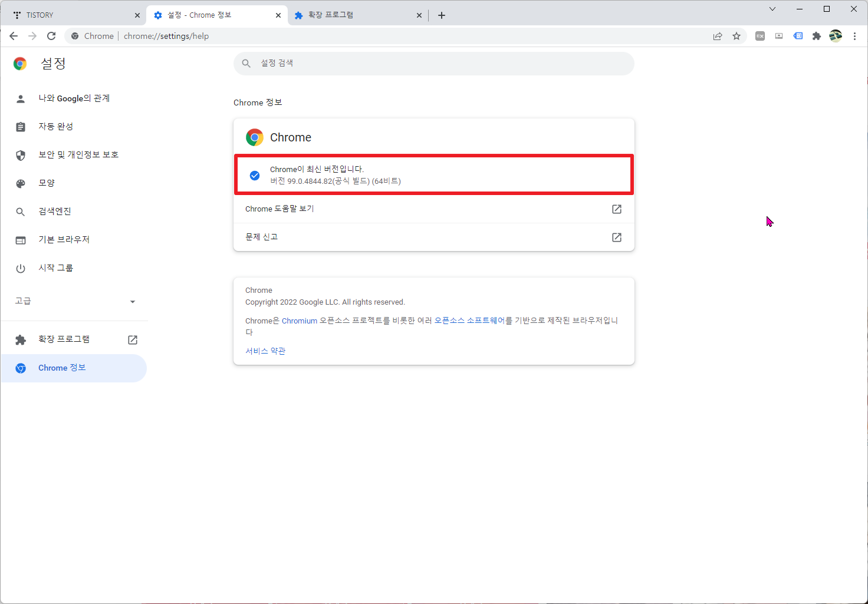Open Chrome's three-dot menu

tap(854, 36)
